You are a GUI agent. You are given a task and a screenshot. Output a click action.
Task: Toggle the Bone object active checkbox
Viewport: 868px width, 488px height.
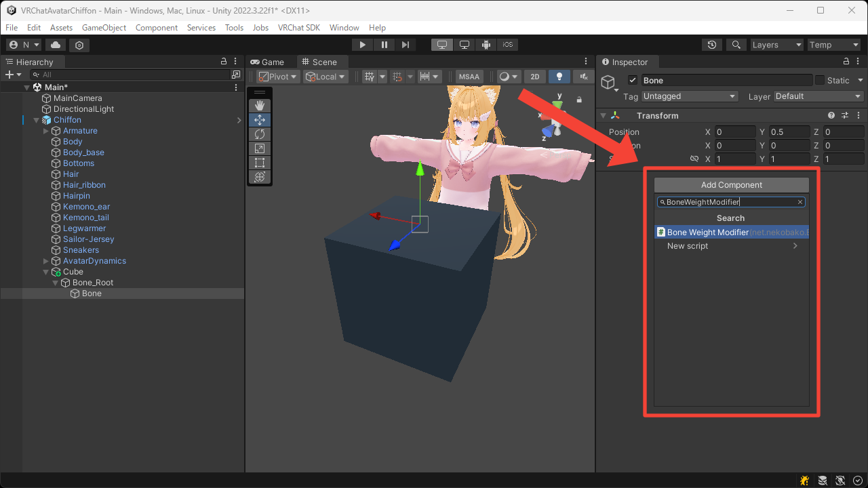[633, 80]
